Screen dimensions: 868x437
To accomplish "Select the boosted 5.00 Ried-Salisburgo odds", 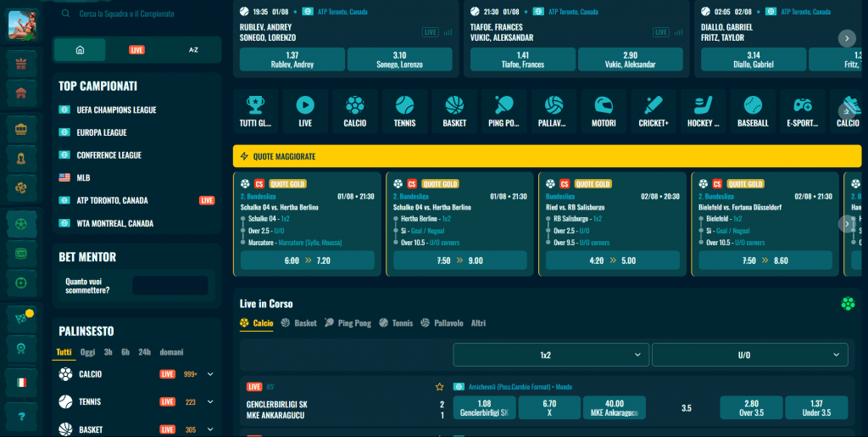I will [x=613, y=261].
